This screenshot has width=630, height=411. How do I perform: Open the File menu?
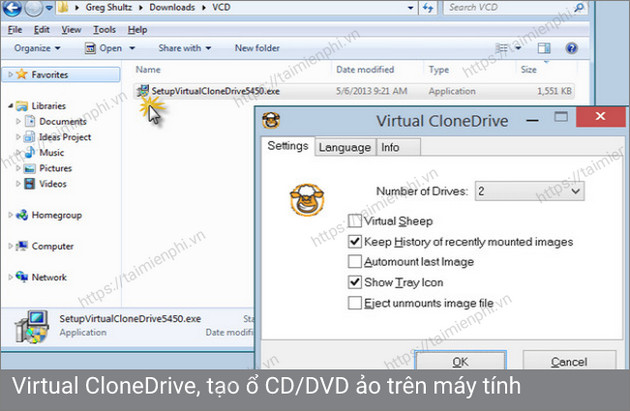tap(15, 30)
